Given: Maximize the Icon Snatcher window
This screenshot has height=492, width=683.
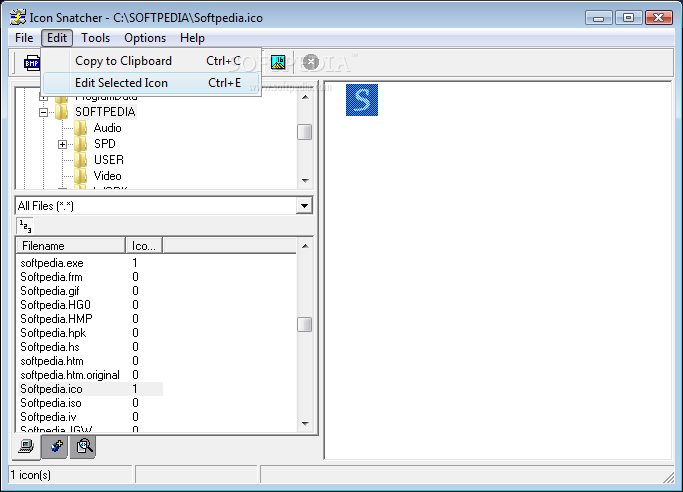Looking at the screenshot, I should click(628, 18).
